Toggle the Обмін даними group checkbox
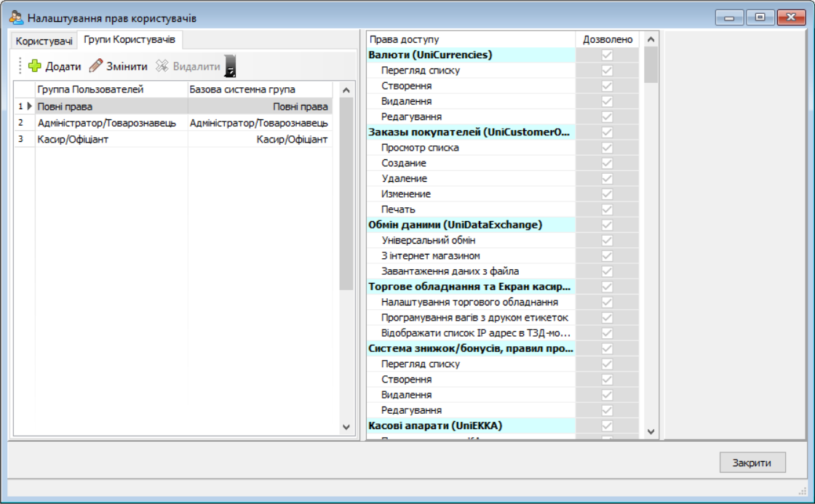Screen dimensions: 815x504 607,225
